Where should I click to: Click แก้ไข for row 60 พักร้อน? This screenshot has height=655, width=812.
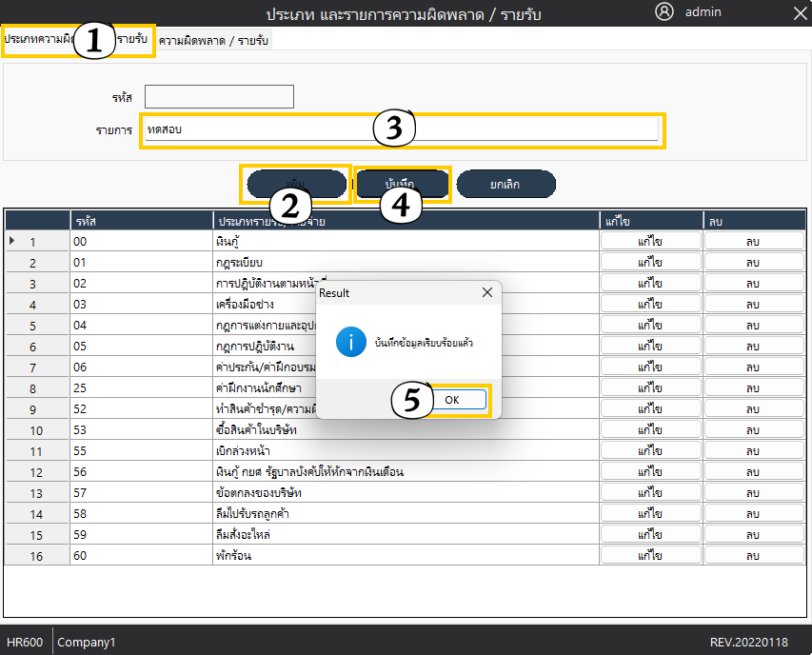tap(650, 556)
